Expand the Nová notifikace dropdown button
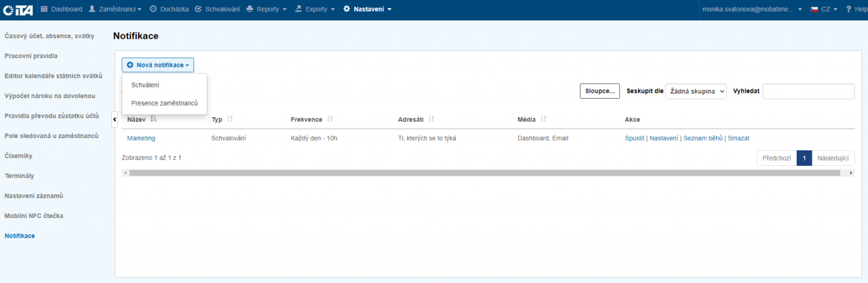Viewport: 868px width, 283px height. coord(158,65)
